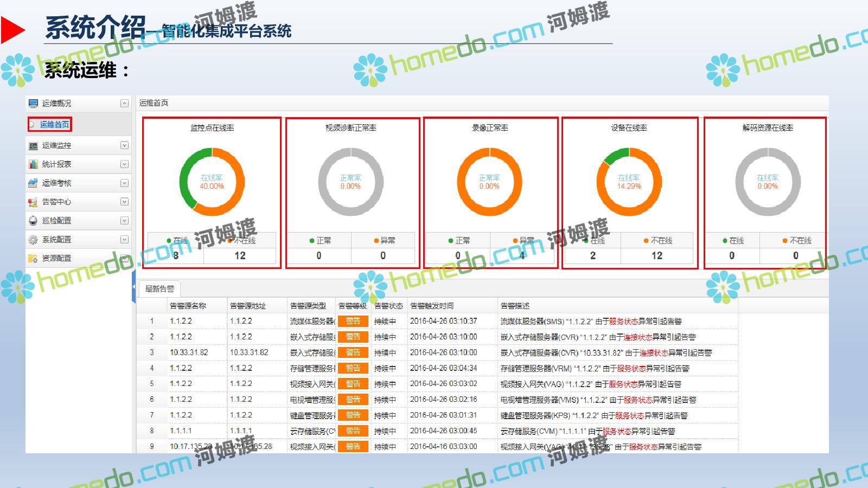Switch to the 运维首页 page tab
The width and height of the screenshot is (868, 488).
click(x=154, y=103)
